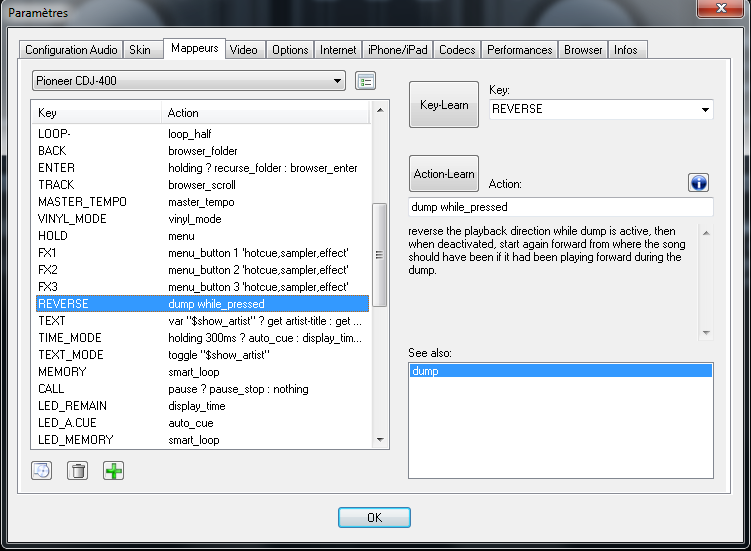Select the BACK browser_folder row

pyautogui.click(x=202, y=151)
